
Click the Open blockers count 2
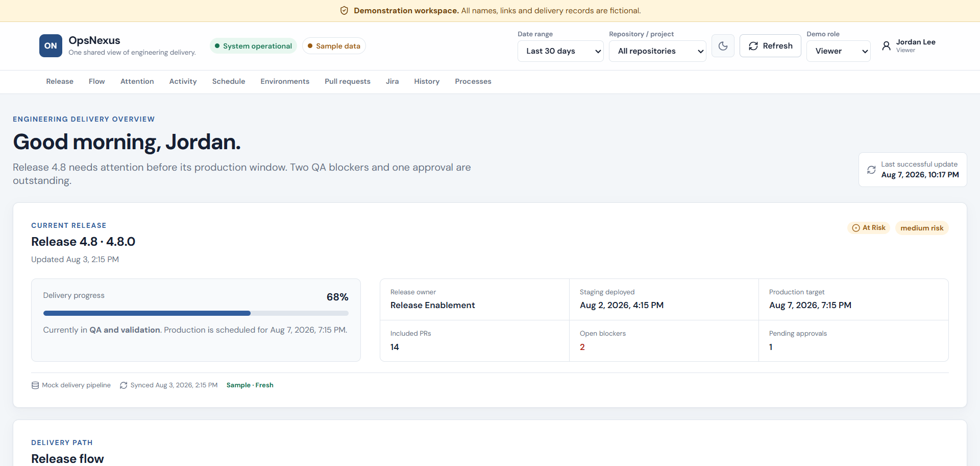click(x=582, y=347)
